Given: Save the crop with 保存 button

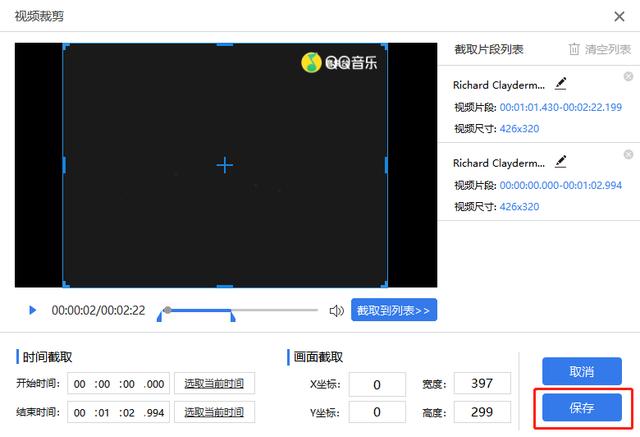Looking at the screenshot, I should click(x=582, y=407).
